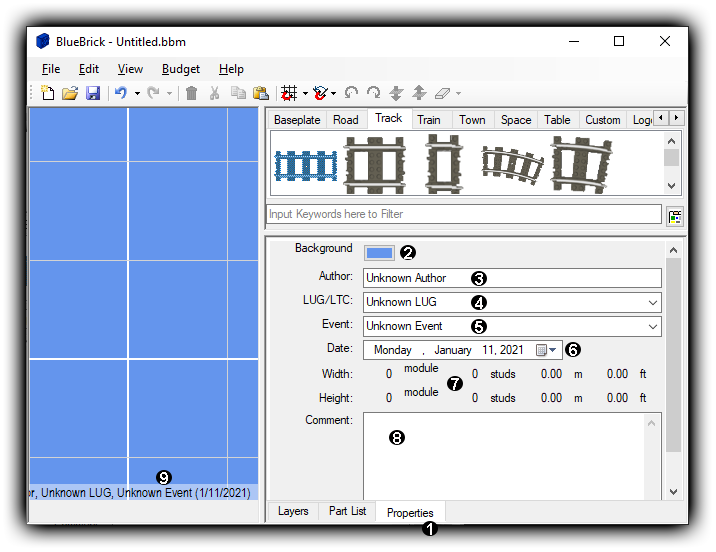Viewport: 716px width, 552px height.
Task: Undo the last action
Action: point(121,93)
